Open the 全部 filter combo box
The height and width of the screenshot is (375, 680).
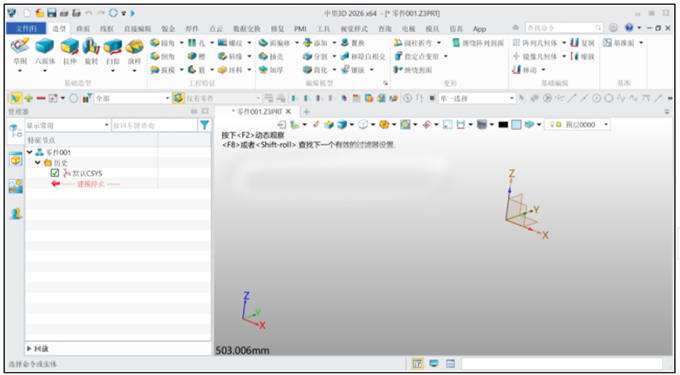click(x=132, y=98)
